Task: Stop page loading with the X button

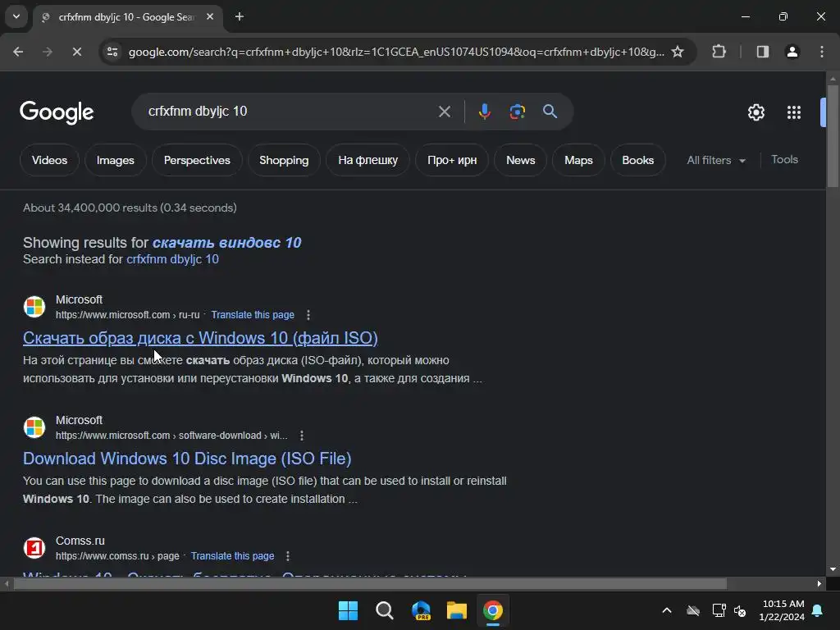Action: (x=76, y=52)
